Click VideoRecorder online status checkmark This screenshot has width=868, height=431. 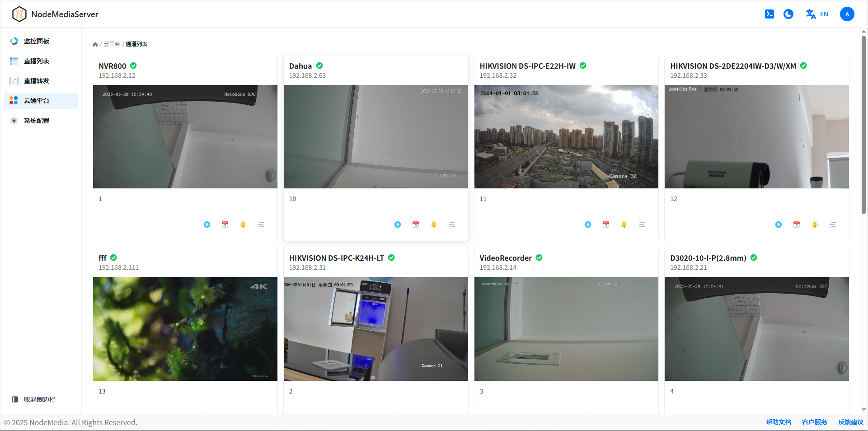[x=539, y=258]
